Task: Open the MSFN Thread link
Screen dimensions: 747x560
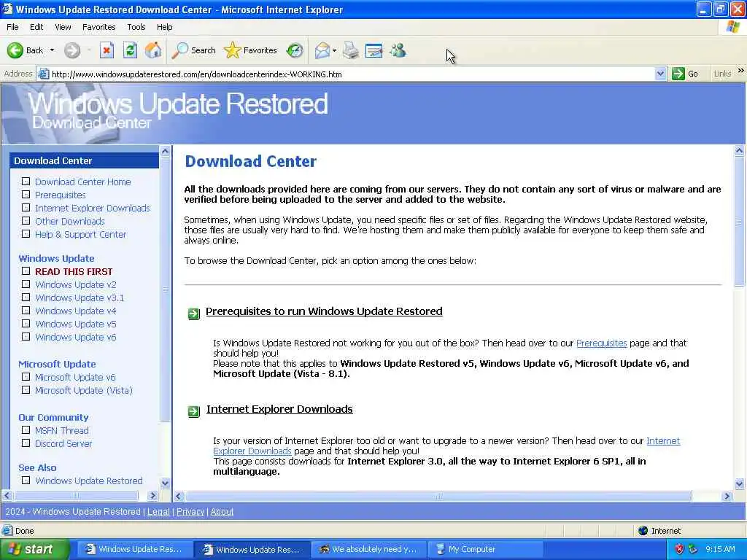Action: [62, 430]
